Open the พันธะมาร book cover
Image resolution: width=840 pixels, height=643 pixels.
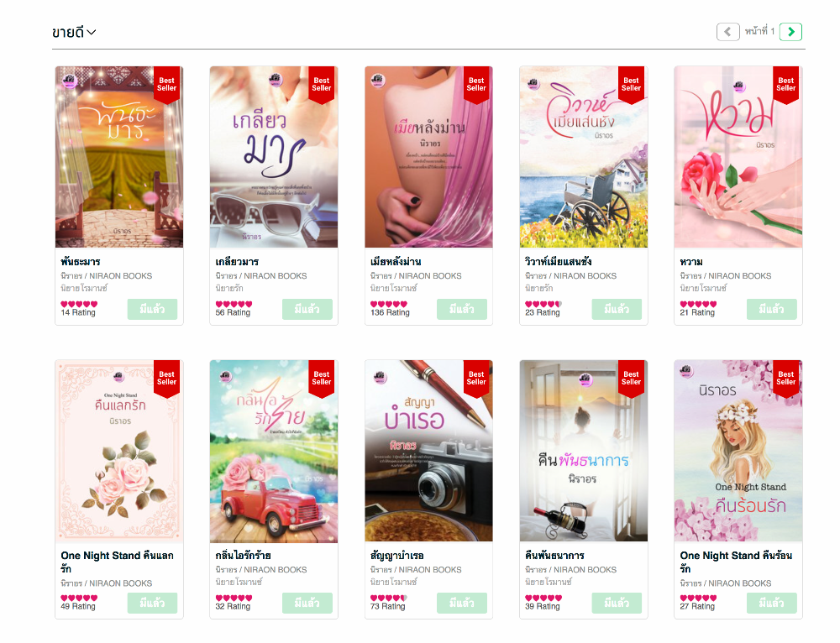[x=119, y=157]
